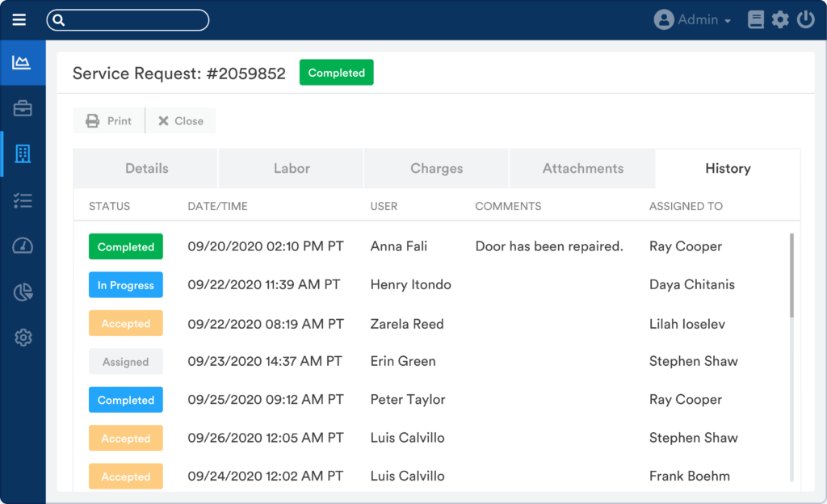Open the briefcase sidebar icon
The height and width of the screenshot is (504, 827).
[23, 108]
